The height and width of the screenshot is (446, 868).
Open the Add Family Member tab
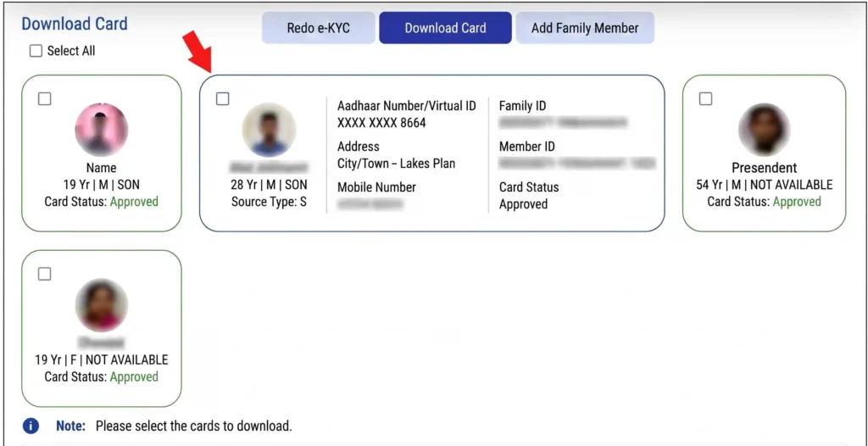point(585,28)
